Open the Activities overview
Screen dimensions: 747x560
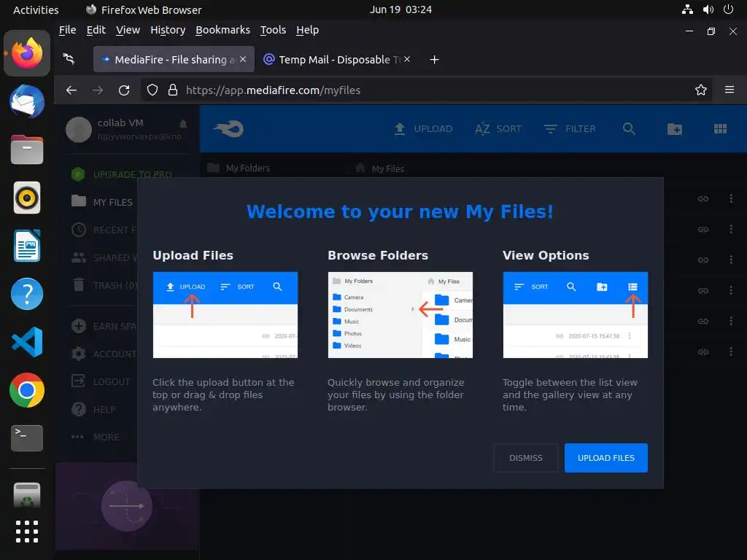coord(36,9)
